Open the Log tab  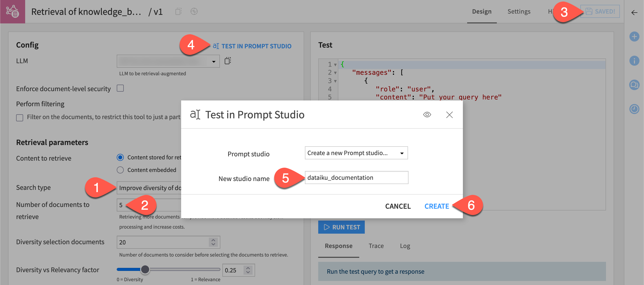[405, 246]
